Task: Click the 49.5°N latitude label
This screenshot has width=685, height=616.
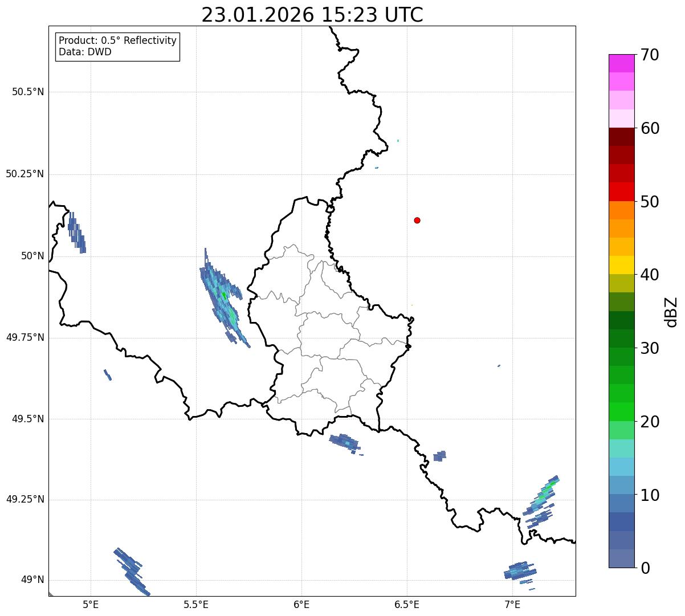Action: pos(28,419)
